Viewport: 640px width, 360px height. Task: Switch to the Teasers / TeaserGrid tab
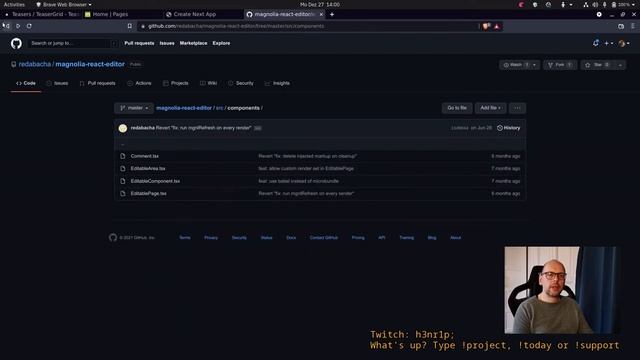point(42,14)
